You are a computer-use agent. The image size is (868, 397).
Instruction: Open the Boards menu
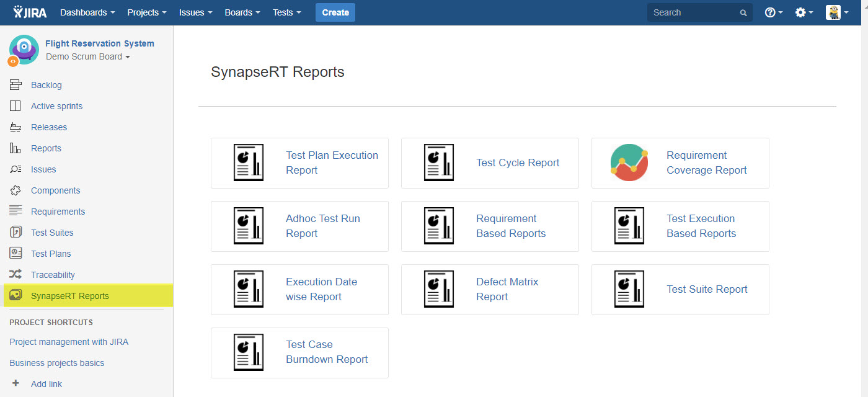click(242, 12)
